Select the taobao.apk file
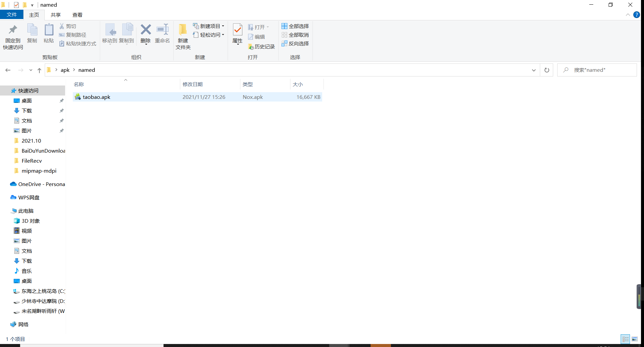The width and height of the screenshot is (644, 347). [197, 97]
